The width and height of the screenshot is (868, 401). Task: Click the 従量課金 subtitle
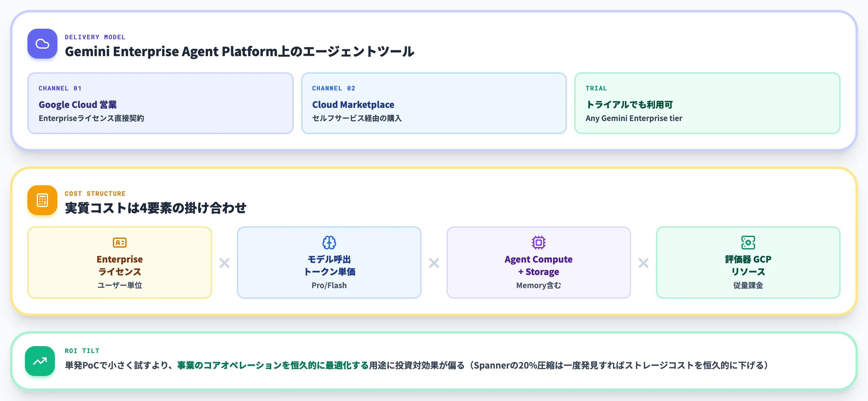748,285
